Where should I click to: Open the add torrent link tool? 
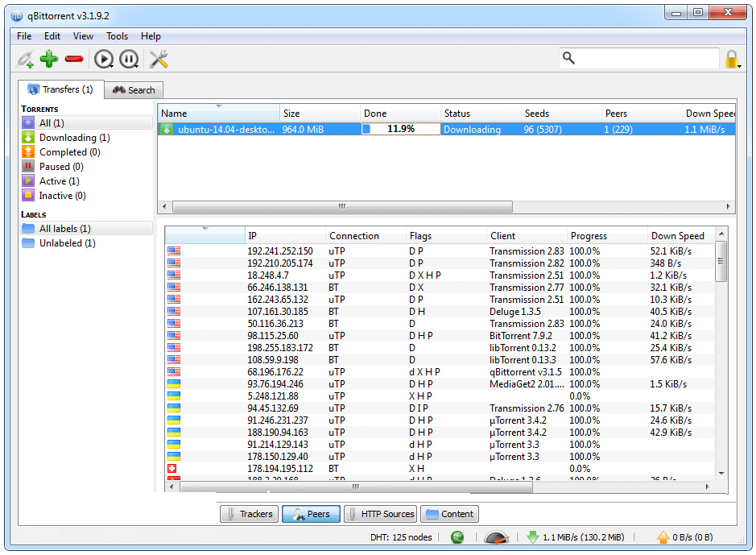(25, 60)
